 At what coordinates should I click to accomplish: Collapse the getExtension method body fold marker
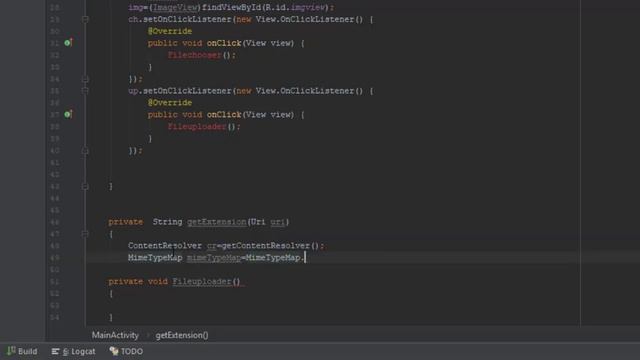85,234
